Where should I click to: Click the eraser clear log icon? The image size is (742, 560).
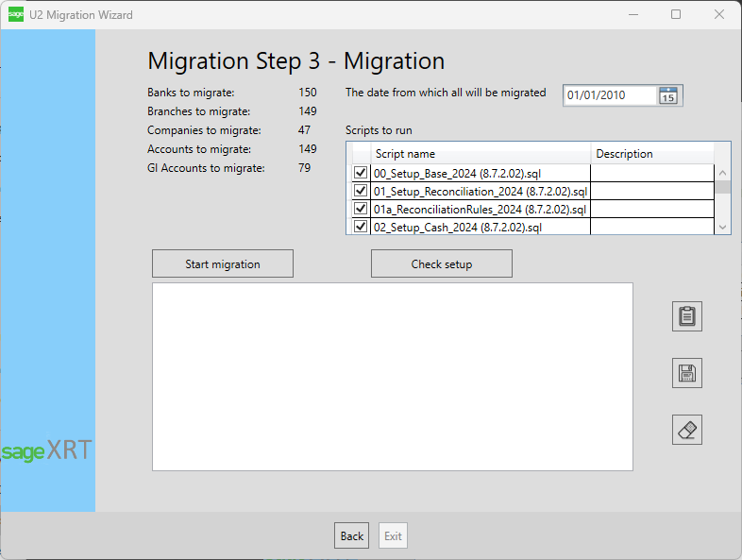click(x=686, y=430)
